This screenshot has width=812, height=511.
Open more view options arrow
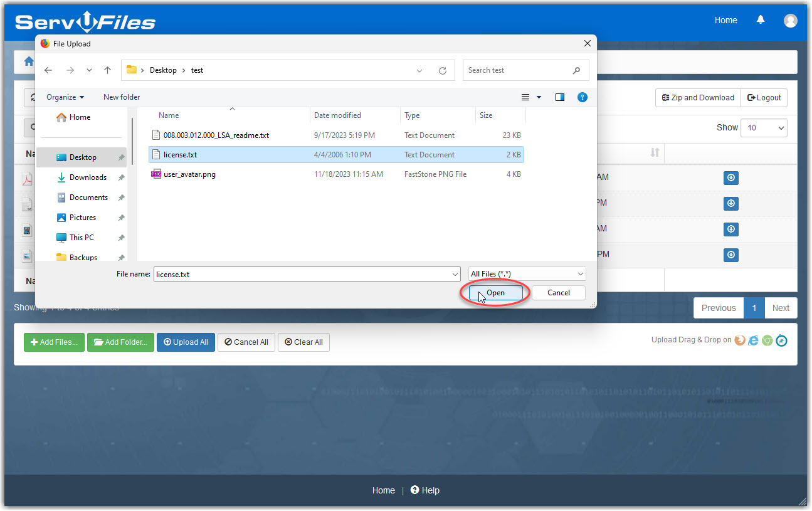539,97
